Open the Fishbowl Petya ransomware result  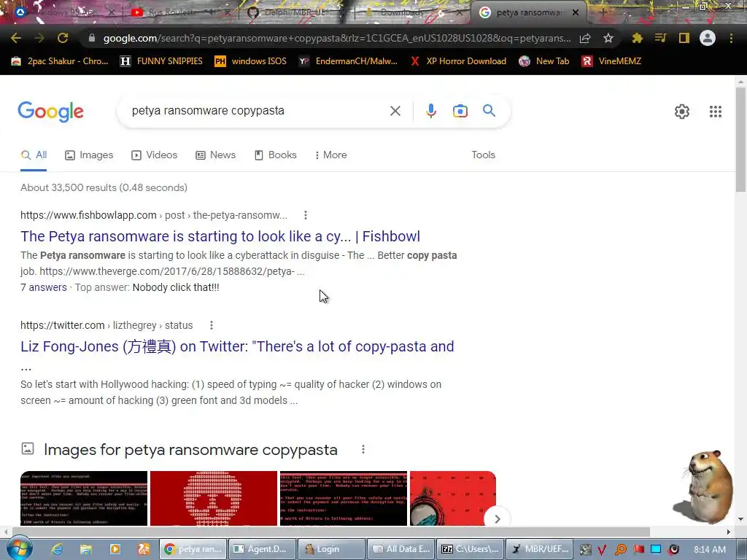220,236
